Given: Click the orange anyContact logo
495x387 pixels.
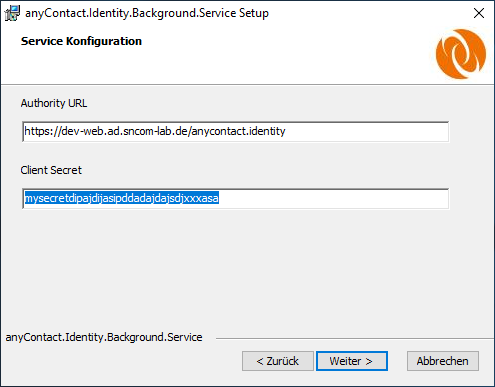Looking at the screenshot, I should click(461, 54).
